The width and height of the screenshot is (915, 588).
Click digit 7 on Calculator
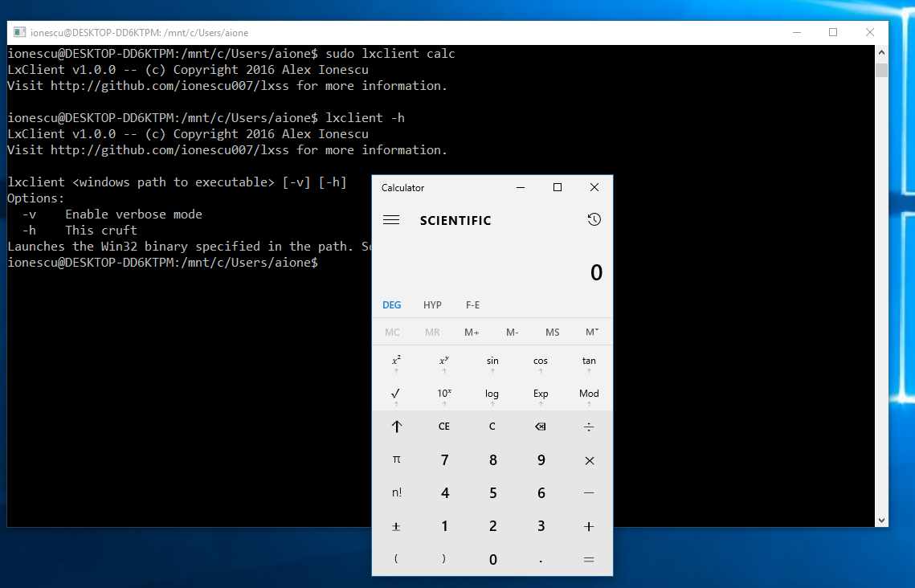[x=444, y=459]
